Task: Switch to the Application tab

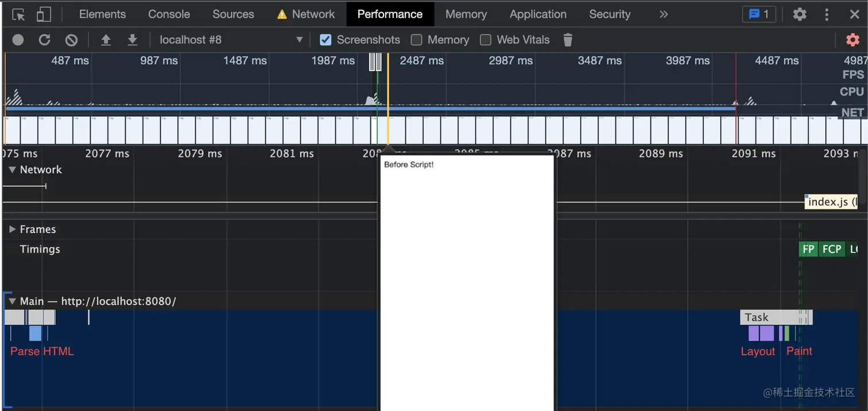Action: point(538,14)
